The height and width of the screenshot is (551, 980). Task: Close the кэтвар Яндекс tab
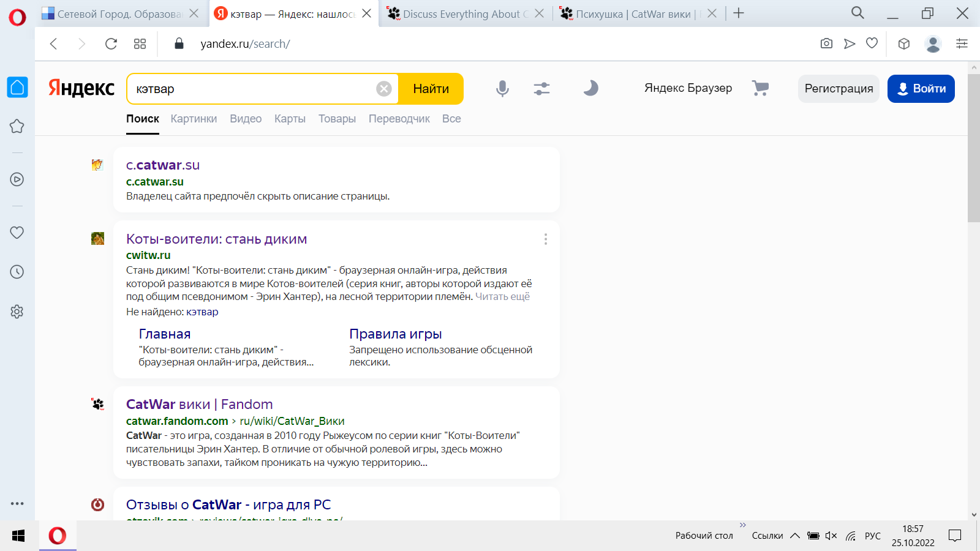[366, 13]
